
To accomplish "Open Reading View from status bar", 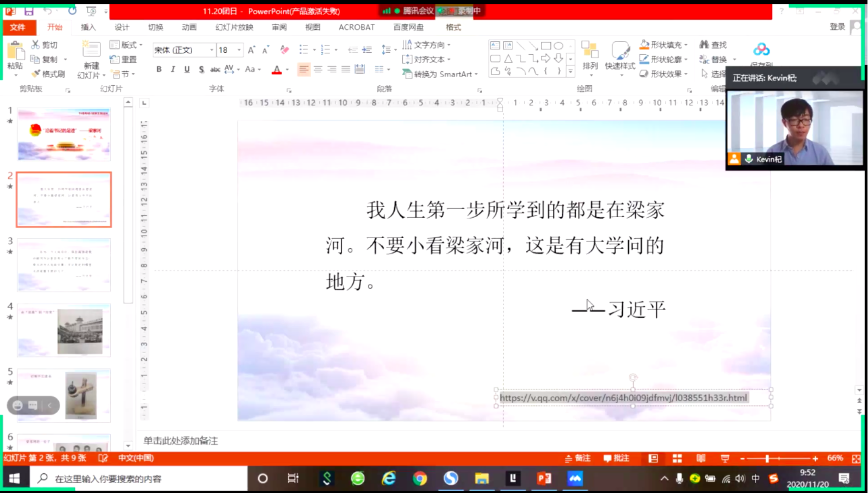I will pyautogui.click(x=701, y=458).
